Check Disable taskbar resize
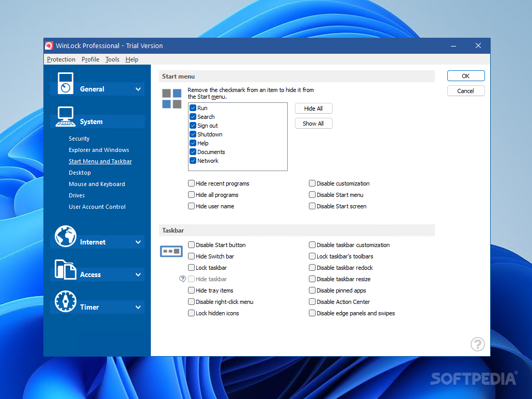532x399 pixels. pos(312,279)
